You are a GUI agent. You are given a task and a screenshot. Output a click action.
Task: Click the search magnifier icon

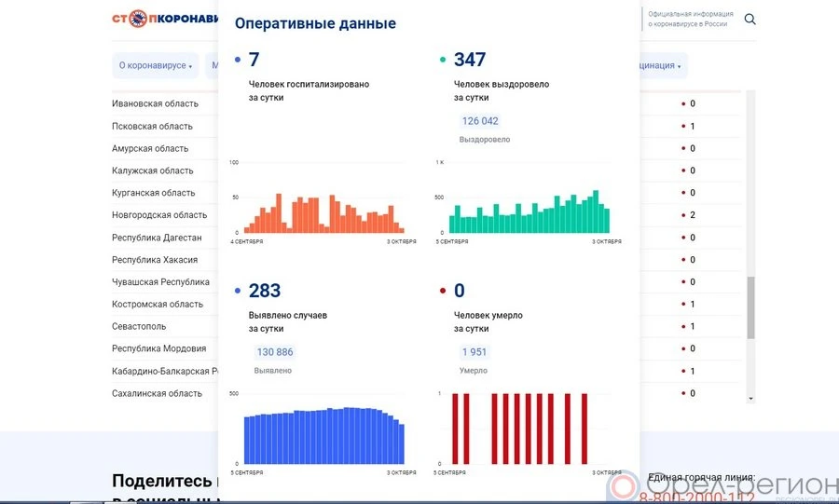click(750, 20)
